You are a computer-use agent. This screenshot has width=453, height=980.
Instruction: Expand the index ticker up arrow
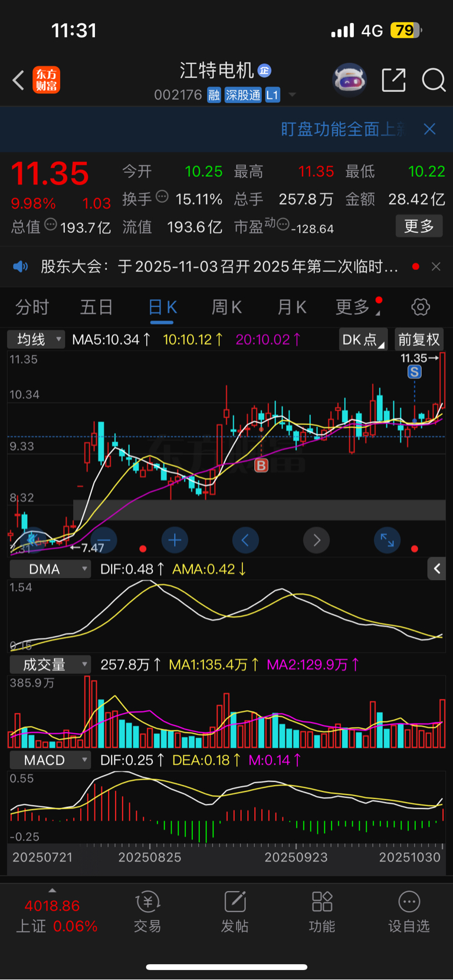(x=52, y=890)
